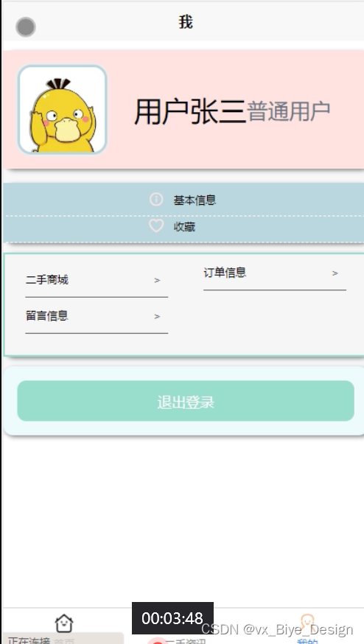
Task: Open 订单信息 entry
Action: (x=274, y=273)
